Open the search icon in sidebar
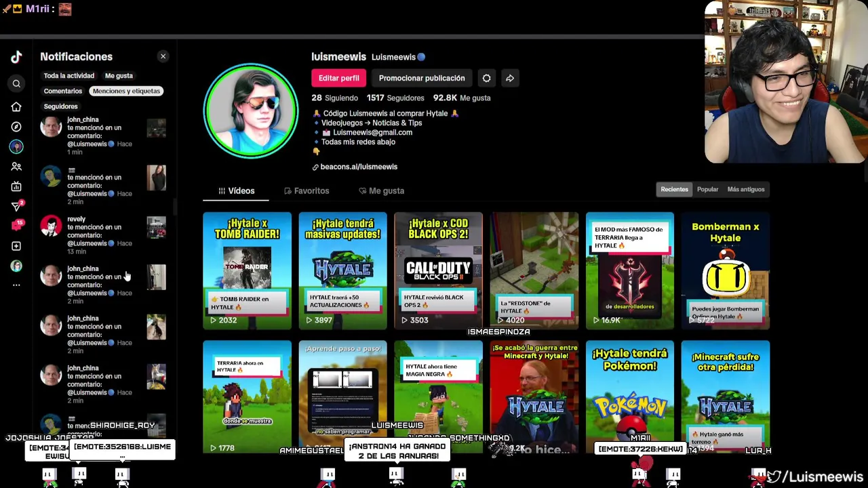Viewport: 868px width, 488px height. tap(16, 83)
